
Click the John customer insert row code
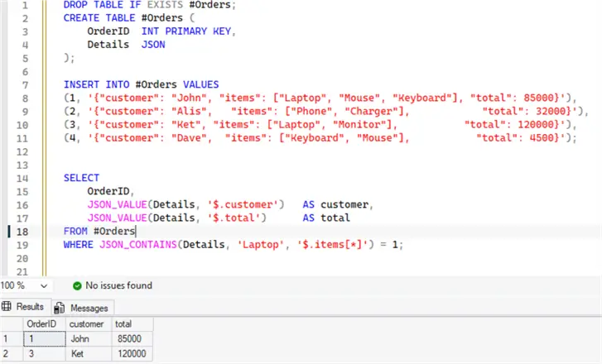(320, 98)
